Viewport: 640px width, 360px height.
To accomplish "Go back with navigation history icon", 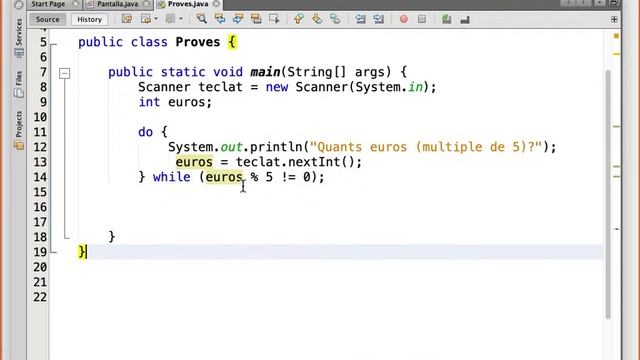I will tap(145, 19).
